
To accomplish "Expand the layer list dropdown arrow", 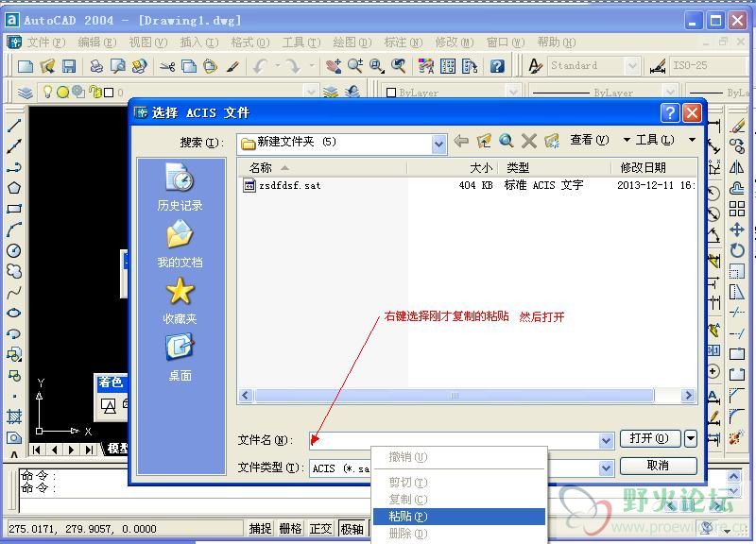I will click(311, 92).
